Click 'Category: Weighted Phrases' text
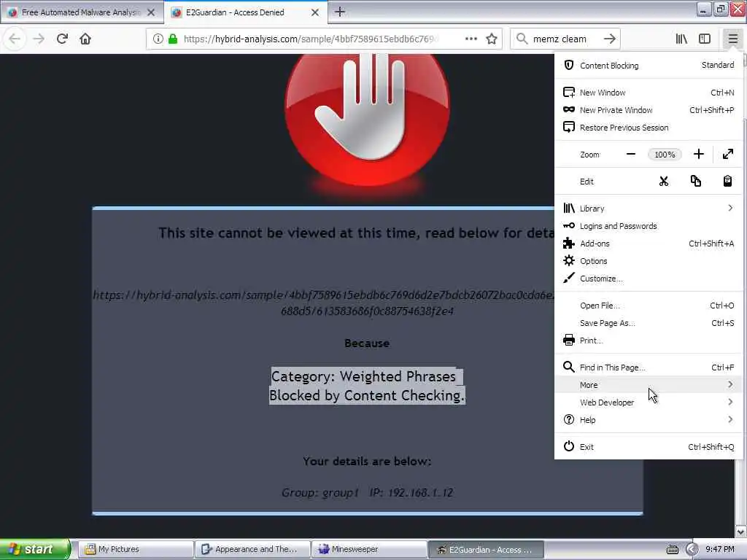This screenshot has height=560, width=747. click(363, 376)
